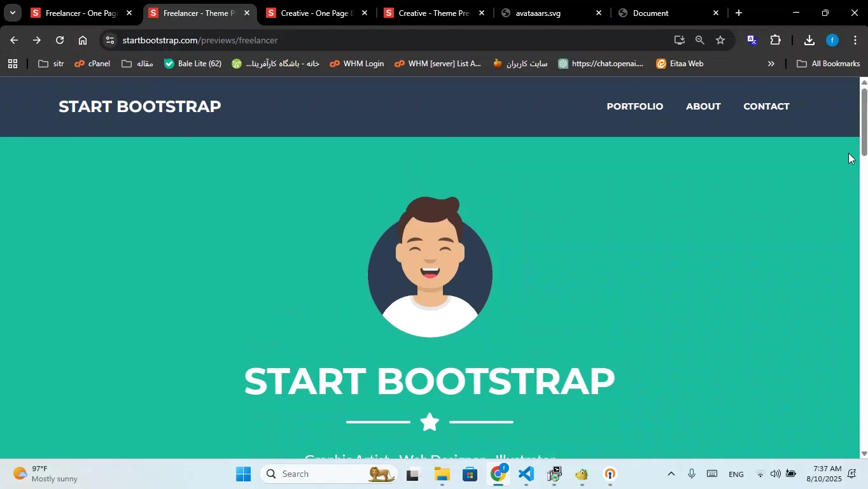Open the sitr bookmarks folder
Screen dimensions: 868x489
[51, 64]
